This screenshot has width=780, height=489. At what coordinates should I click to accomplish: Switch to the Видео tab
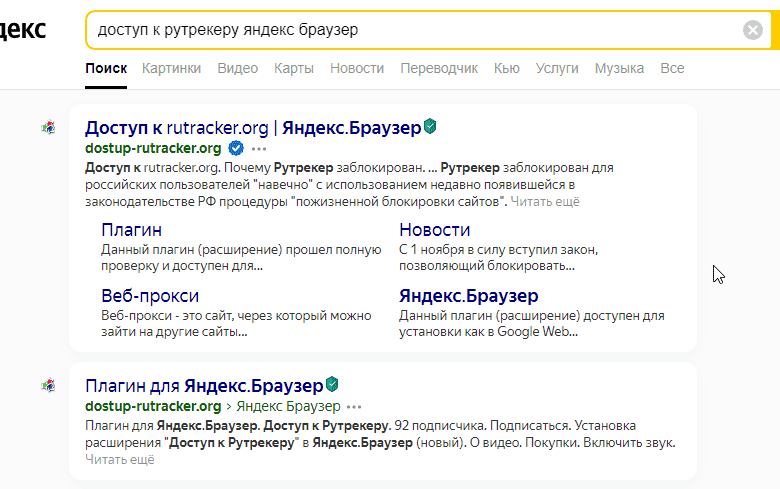coord(237,68)
